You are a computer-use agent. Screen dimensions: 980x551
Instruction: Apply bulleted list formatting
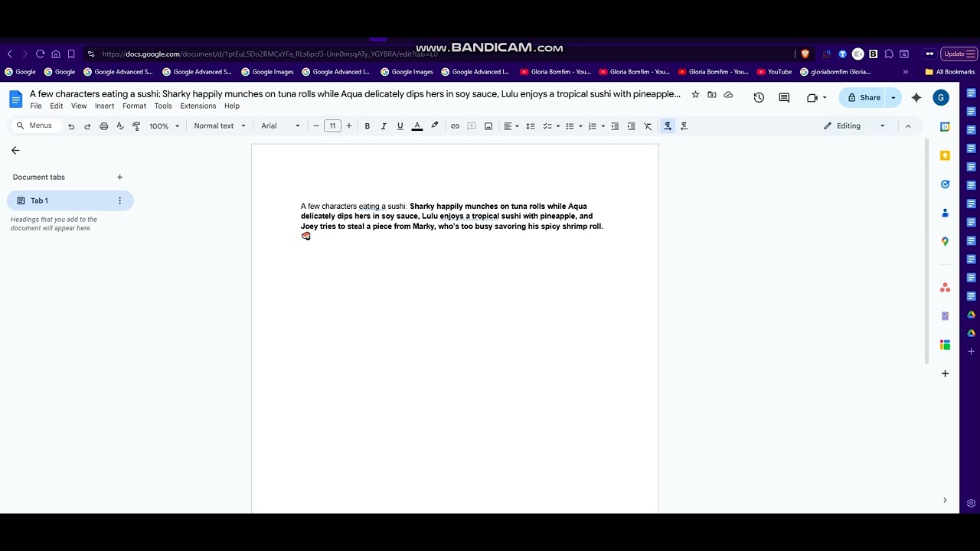570,126
